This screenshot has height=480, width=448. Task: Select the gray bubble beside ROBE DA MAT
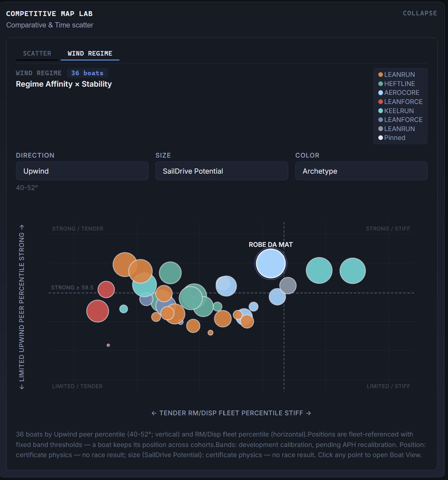coord(288,285)
